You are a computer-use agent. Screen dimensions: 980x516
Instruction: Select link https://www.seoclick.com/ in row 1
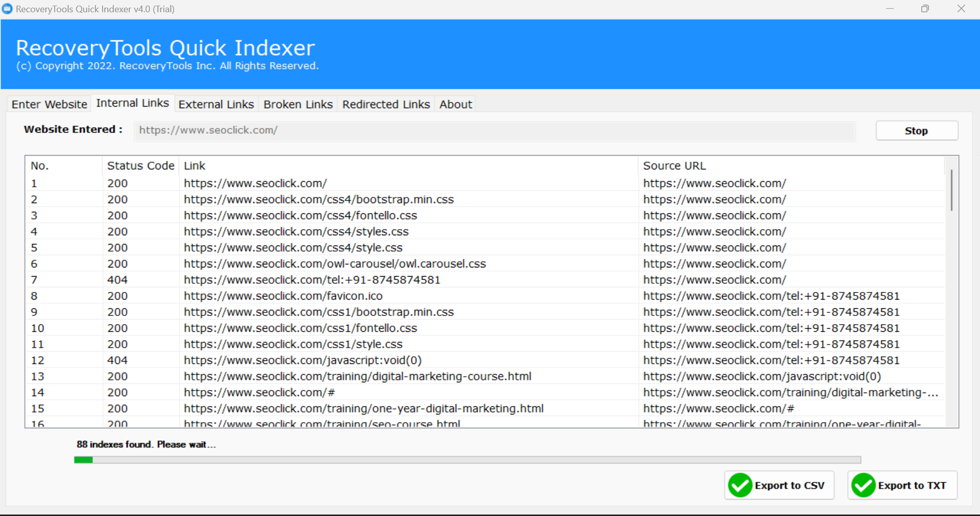[255, 183]
